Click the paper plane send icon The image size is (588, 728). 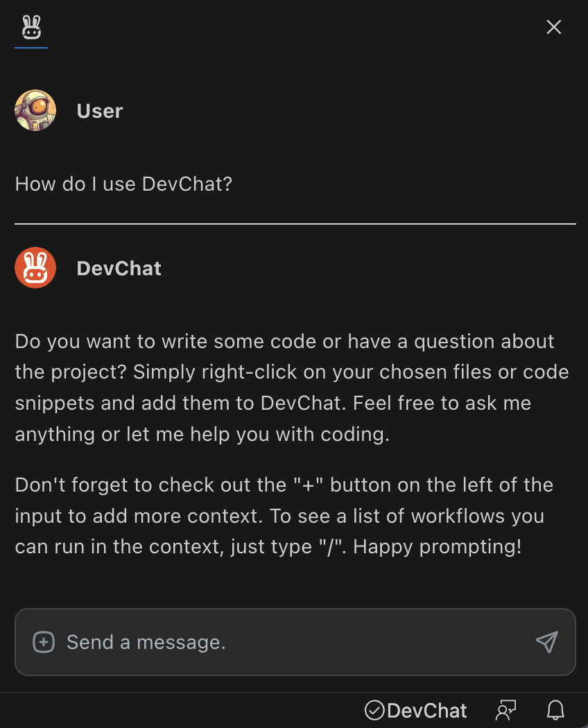pyautogui.click(x=547, y=642)
